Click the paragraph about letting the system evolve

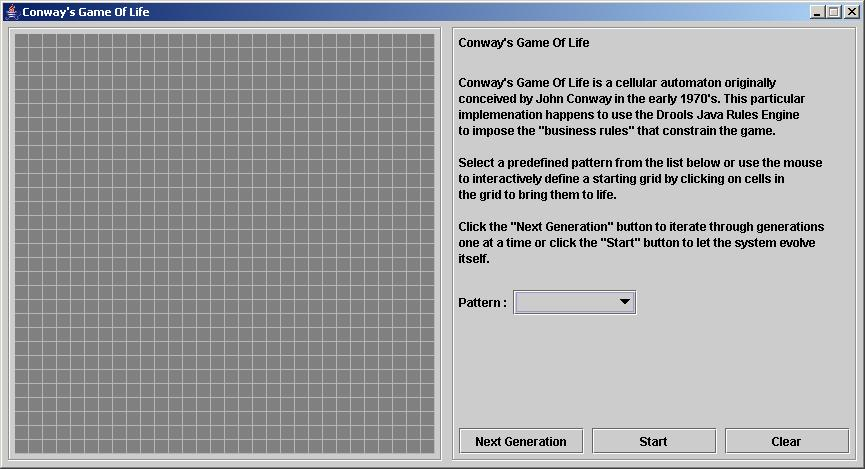pos(641,243)
